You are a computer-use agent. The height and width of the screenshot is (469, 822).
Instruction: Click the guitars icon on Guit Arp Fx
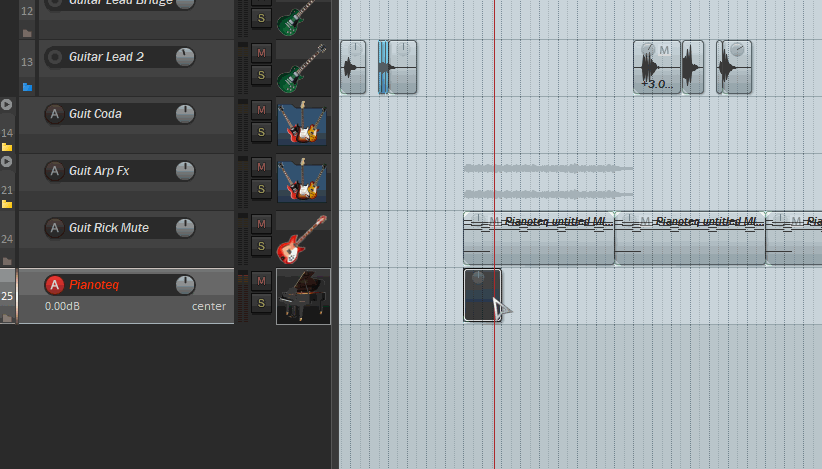[302, 180]
